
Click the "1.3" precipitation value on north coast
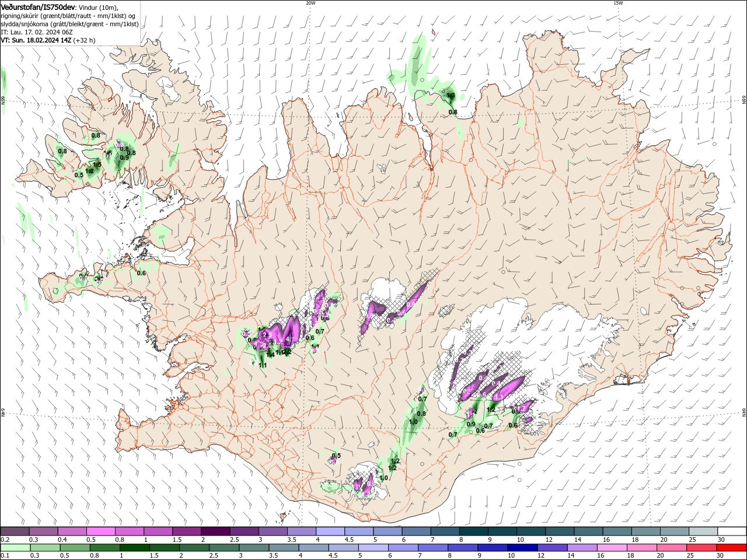point(451,94)
